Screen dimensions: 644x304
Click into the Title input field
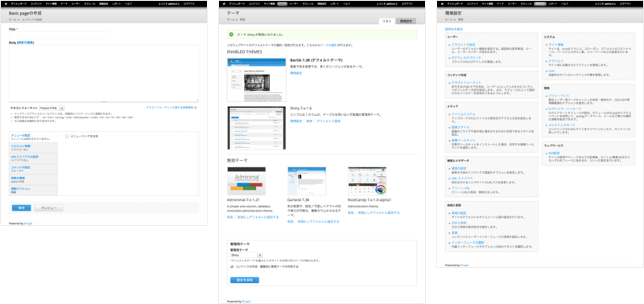click(59, 35)
